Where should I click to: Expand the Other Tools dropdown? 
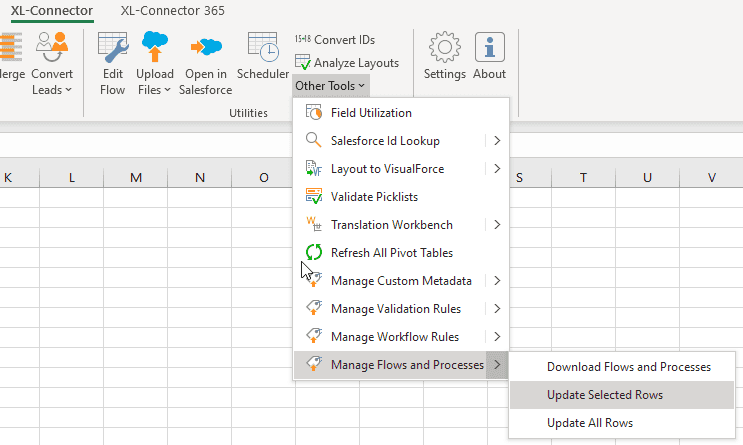(330, 86)
